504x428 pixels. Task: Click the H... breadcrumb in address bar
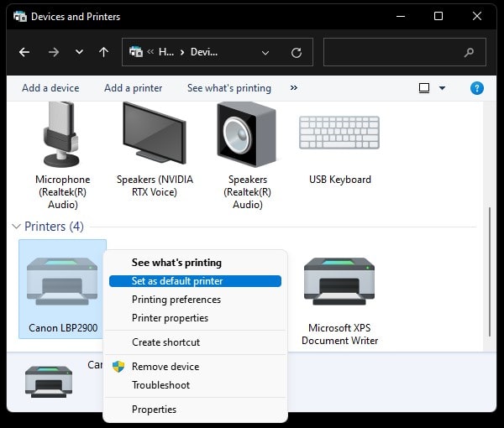click(166, 52)
